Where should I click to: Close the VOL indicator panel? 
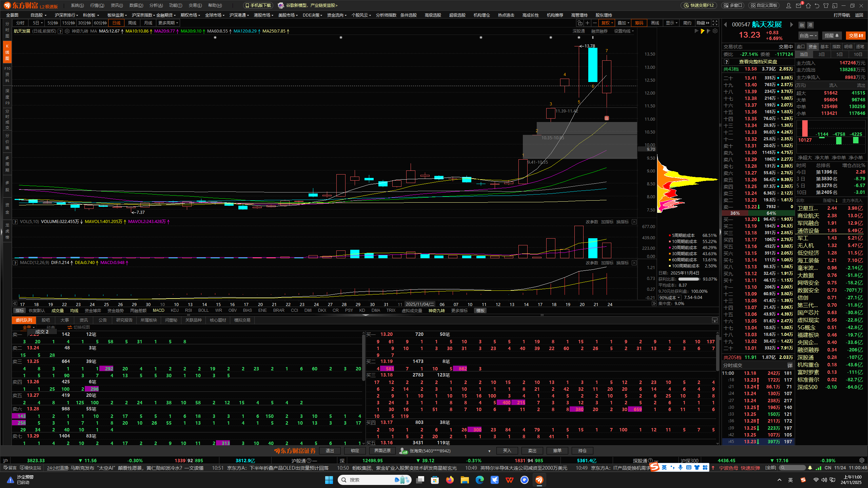634,222
